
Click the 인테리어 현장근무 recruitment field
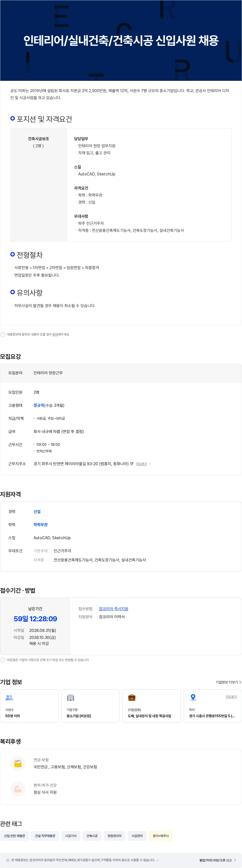coord(48,373)
